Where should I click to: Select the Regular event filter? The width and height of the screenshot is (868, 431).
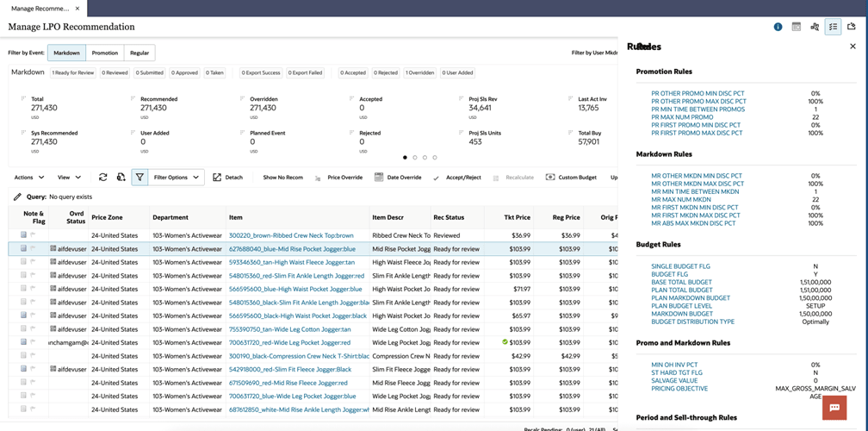click(x=139, y=53)
